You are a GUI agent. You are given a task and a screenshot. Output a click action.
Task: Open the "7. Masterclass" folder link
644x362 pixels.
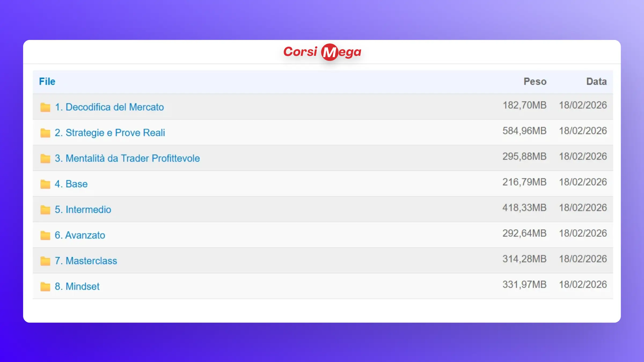[86, 261]
